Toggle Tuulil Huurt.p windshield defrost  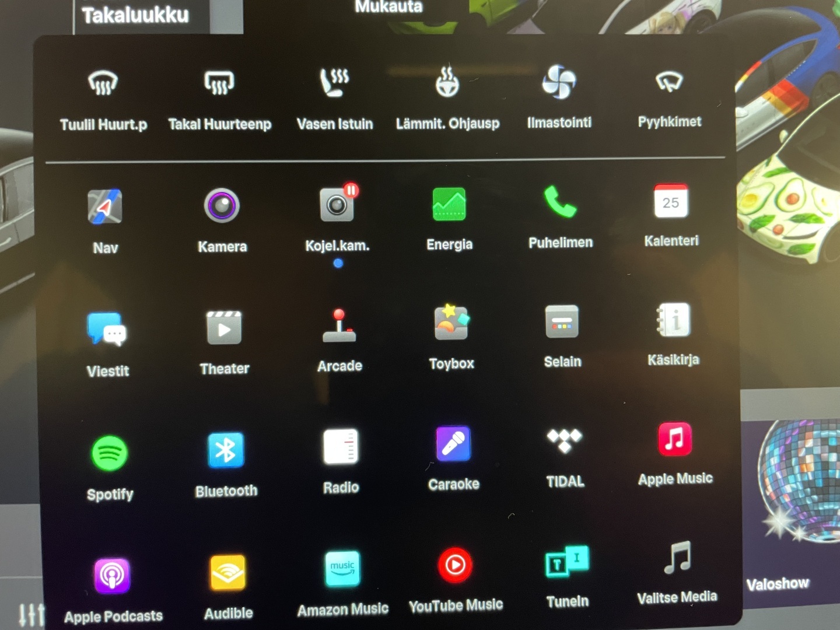[103, 83]
